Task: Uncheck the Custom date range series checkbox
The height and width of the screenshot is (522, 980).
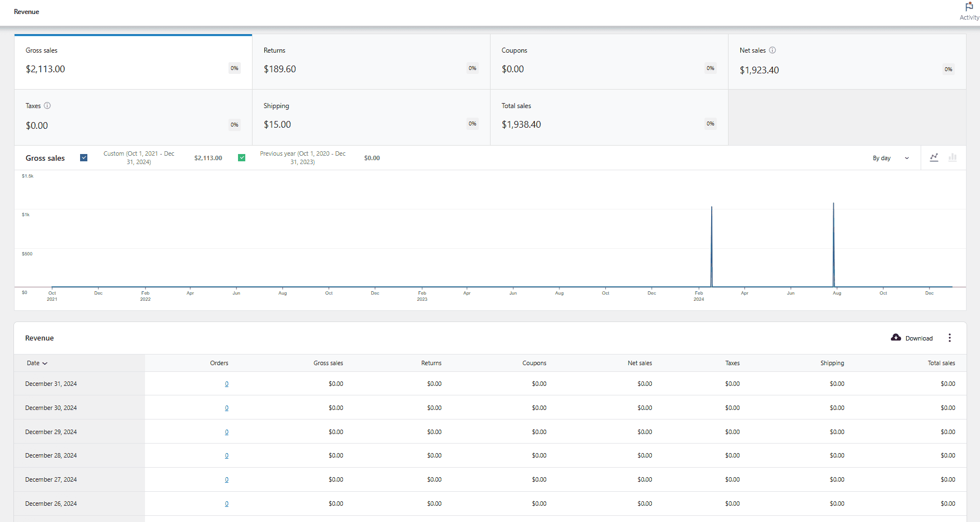Action: (x=83, y=157)
